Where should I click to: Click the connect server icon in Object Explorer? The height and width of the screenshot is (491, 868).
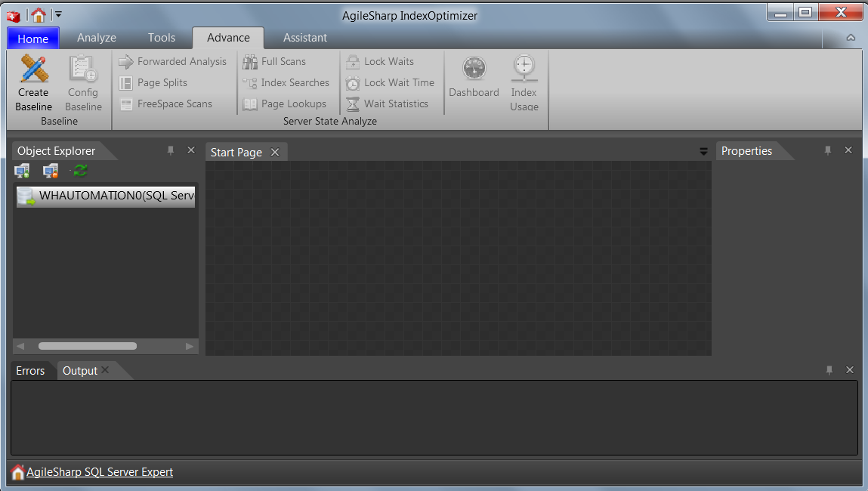pyautogui.click(x=22, y=171)
